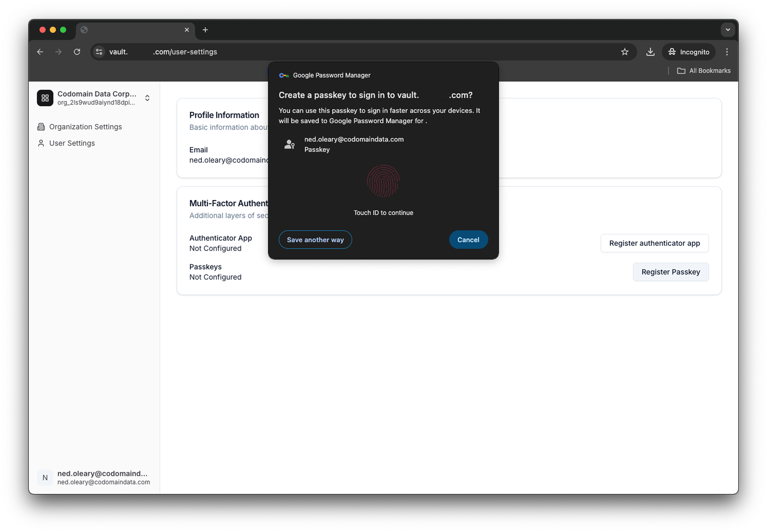The image size is (767, 532).
Task: Click the Google Password Manager title
Action: click(332, 75)
